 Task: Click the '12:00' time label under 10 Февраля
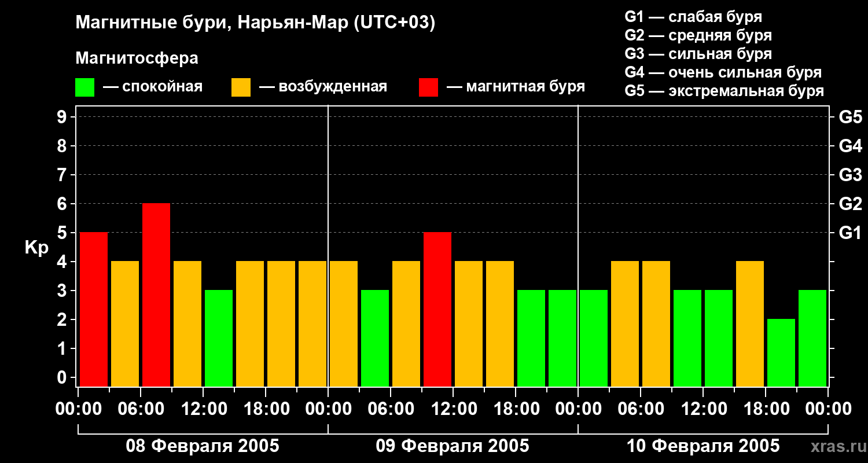click(x=703, y=409)
